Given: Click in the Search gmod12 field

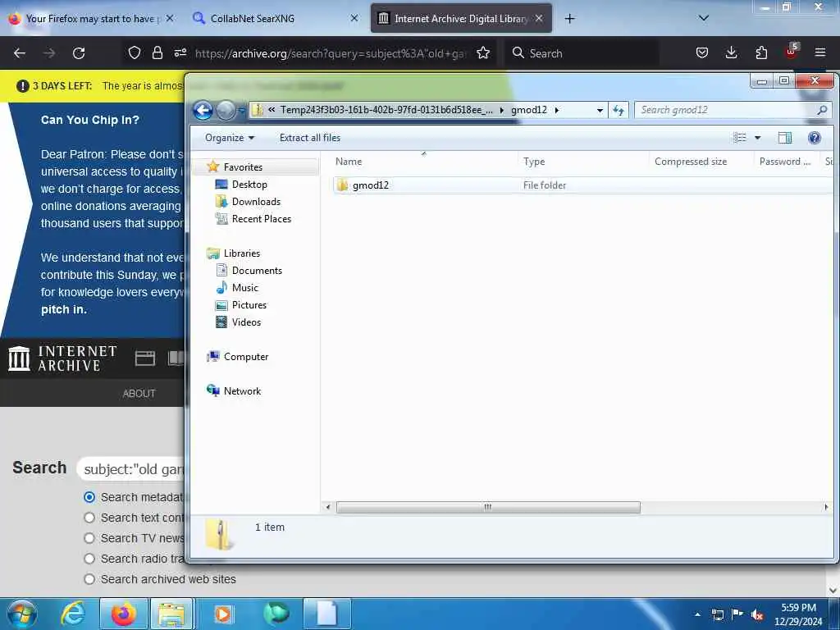Looking at the screenshot, I should click(726, 110).
